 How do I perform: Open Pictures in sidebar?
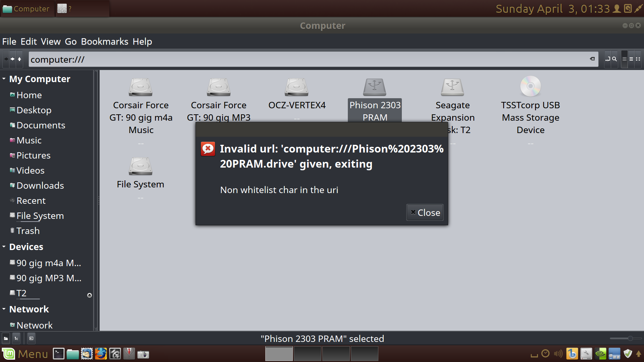[34, 156]
